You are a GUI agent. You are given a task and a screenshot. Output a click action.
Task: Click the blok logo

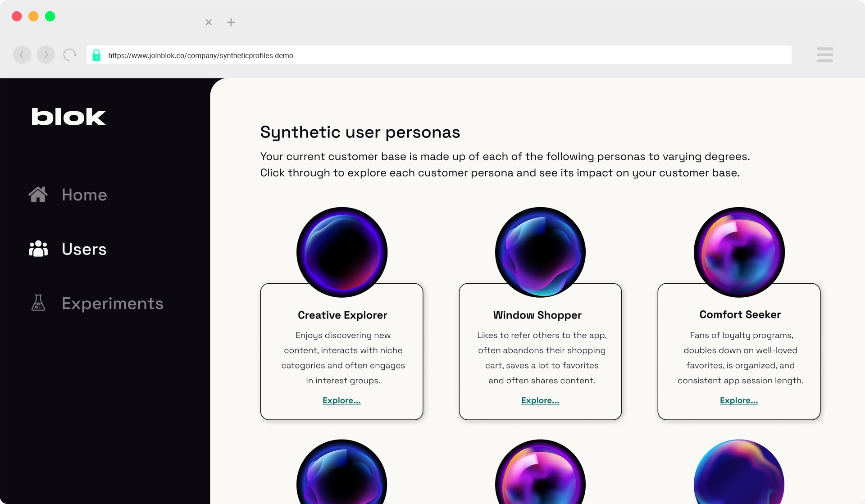point(68,117)
